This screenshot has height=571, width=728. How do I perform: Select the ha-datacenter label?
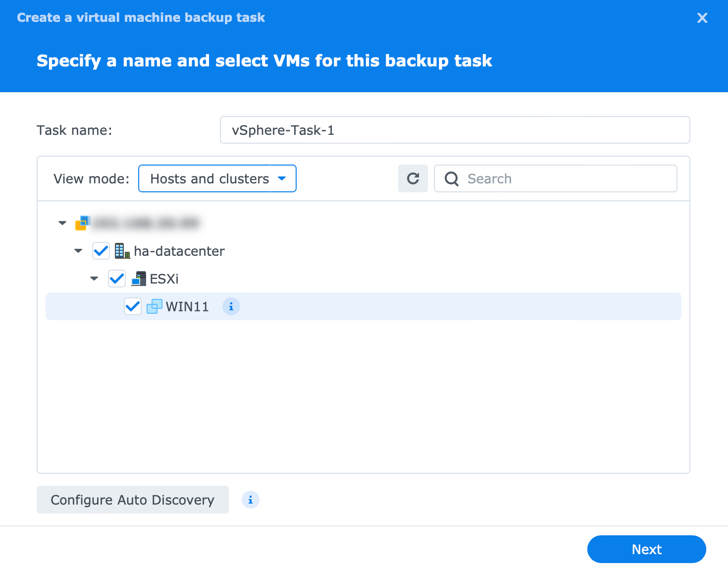[179, 251]
